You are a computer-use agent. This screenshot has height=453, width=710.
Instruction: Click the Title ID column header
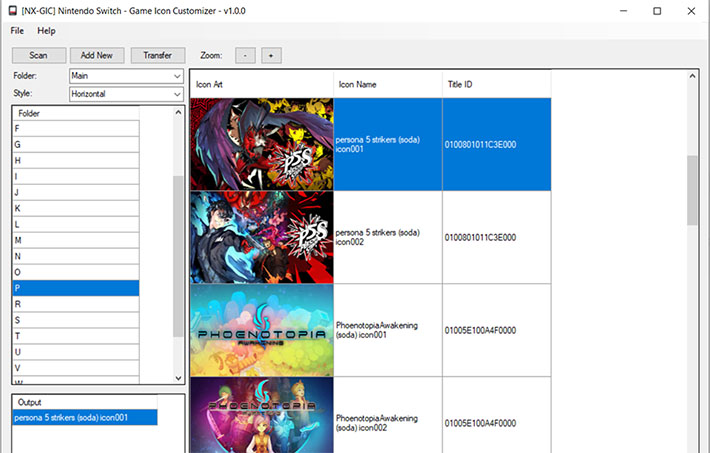pyautogui.click(x=497, y=84)
